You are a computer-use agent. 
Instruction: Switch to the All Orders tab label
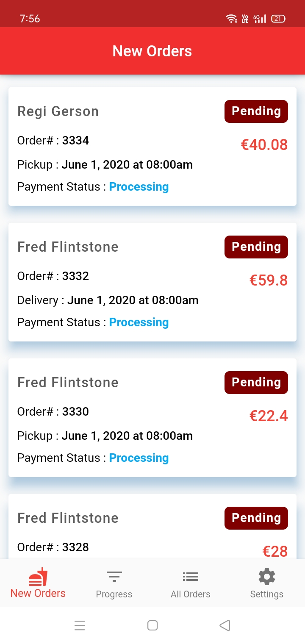pos(191,594)
